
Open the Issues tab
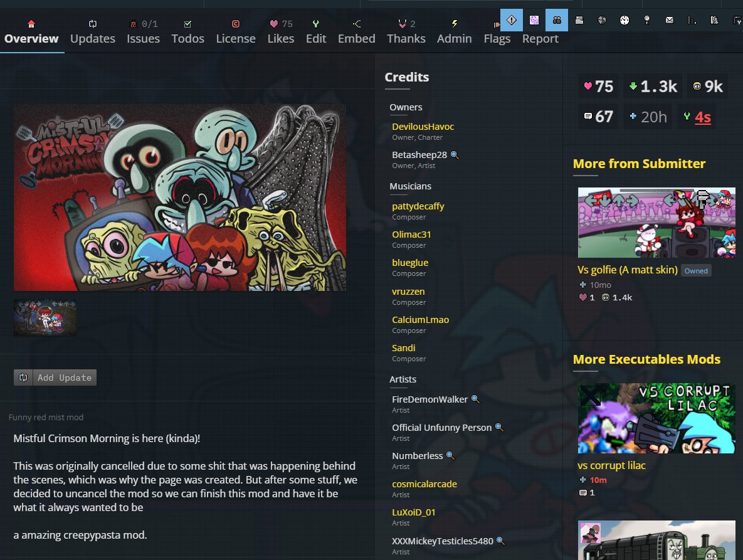click(143, 32)
